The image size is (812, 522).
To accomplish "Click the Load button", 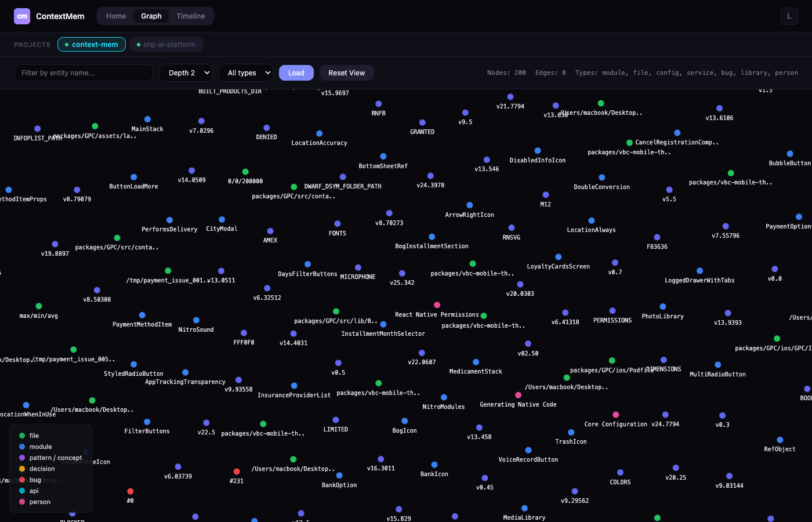I will tap(296, 72).
